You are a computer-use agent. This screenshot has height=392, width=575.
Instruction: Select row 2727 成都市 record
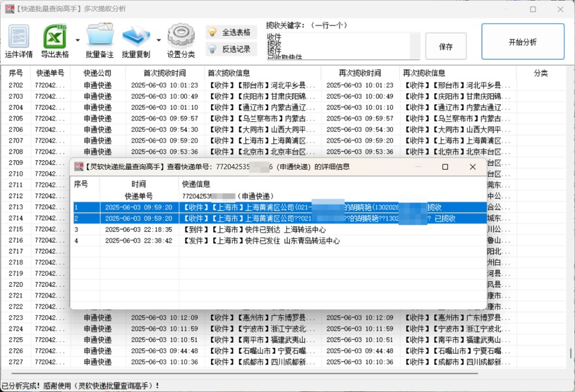click(283, 362)
